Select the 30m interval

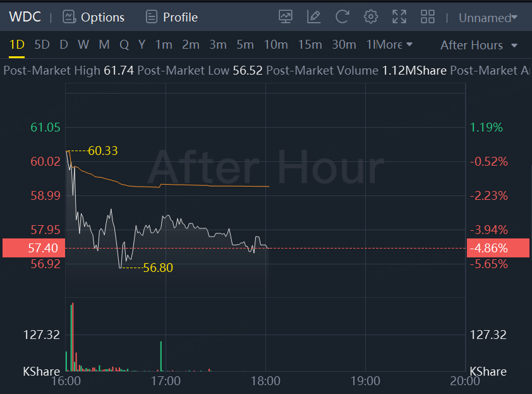(x=344, y=45)
